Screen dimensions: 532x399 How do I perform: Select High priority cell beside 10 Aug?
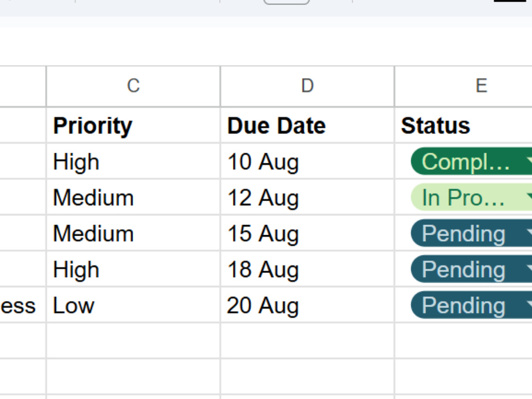pos(134,162)
